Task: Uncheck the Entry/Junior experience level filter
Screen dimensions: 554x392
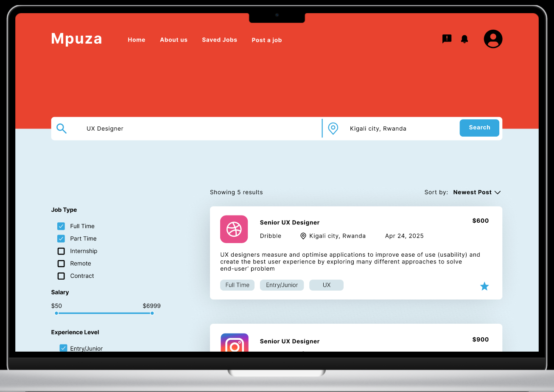Action: point(63,348)
